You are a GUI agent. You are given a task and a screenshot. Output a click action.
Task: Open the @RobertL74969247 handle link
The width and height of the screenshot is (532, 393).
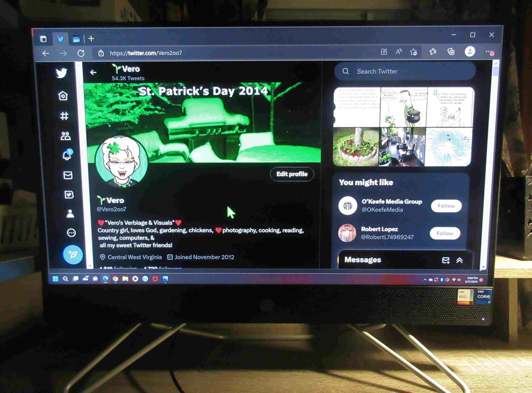(387, 237)
